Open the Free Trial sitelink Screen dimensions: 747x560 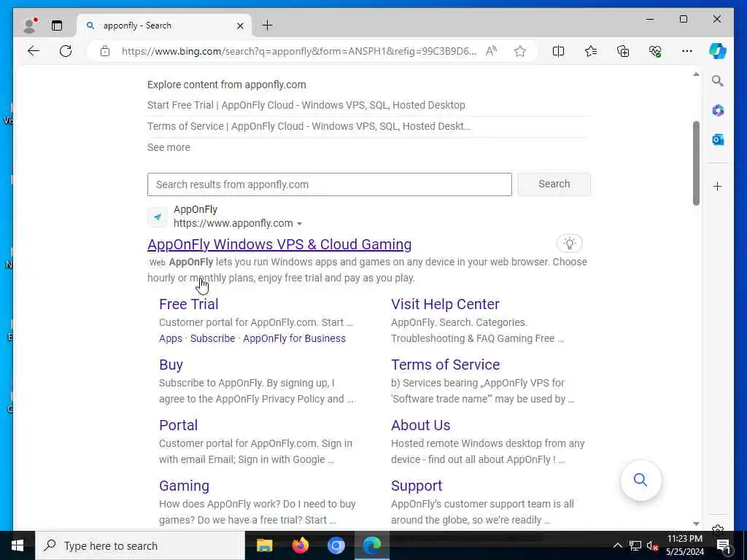pyautogui.click(x=189, y=304)
